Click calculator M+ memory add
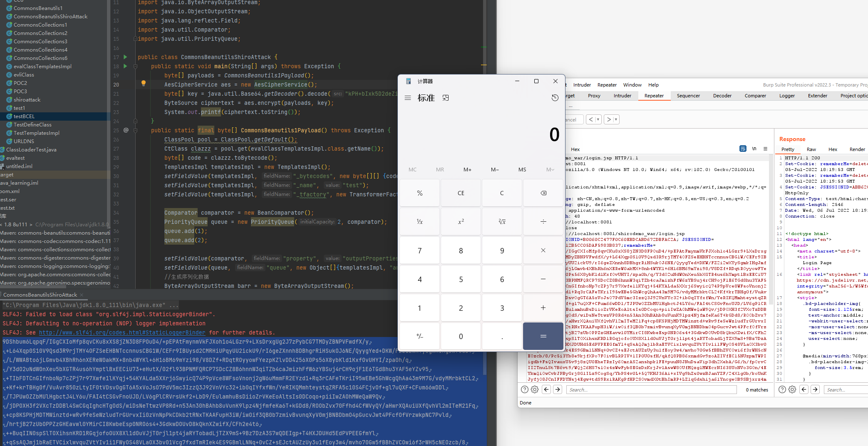 467,169
